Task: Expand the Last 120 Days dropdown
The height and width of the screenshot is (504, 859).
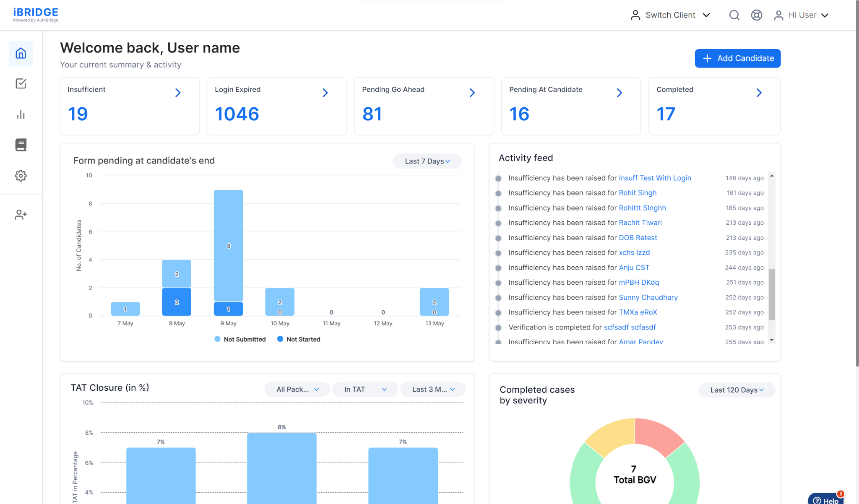Action: 737,390
